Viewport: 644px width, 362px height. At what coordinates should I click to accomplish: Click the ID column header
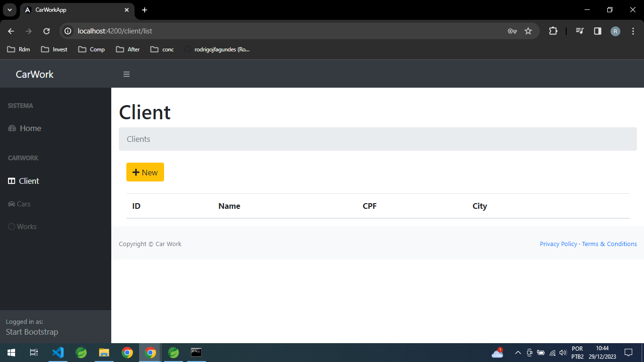pos(136,206)
